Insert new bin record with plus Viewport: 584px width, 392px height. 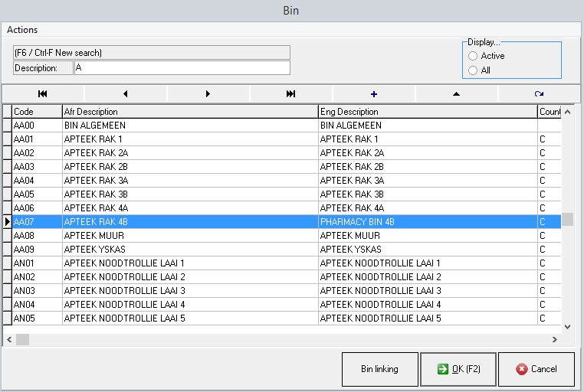374,93
